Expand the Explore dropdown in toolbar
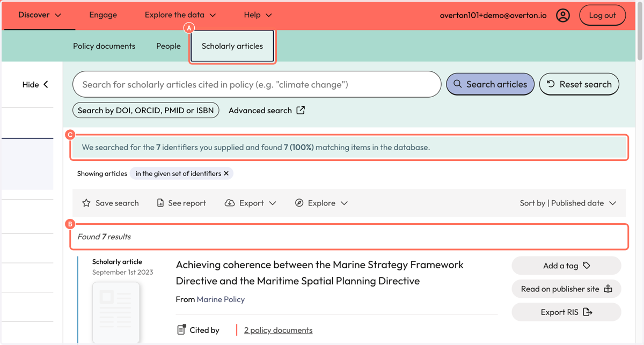Viewport: 644px width, 345px height. click(x=321, y=203)
